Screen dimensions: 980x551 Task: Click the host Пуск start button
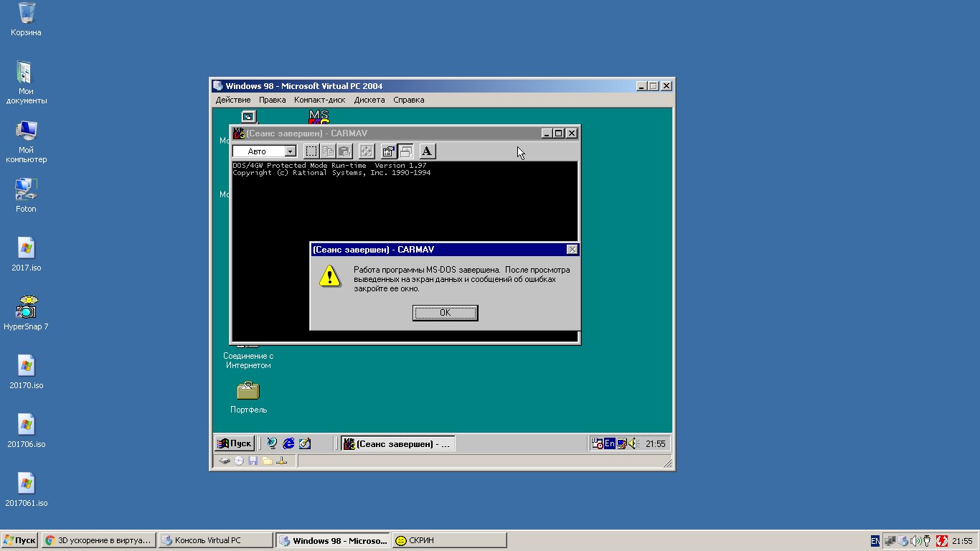(x=19, y=540)
